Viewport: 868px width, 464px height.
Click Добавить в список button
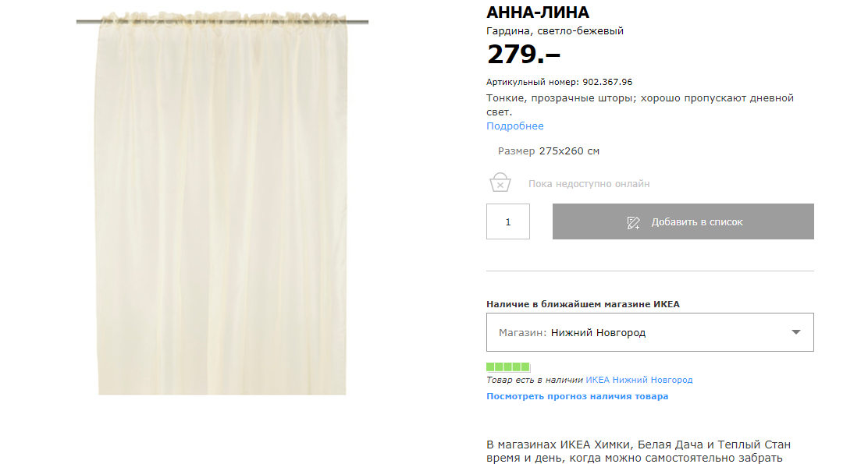tap(683, 221)
